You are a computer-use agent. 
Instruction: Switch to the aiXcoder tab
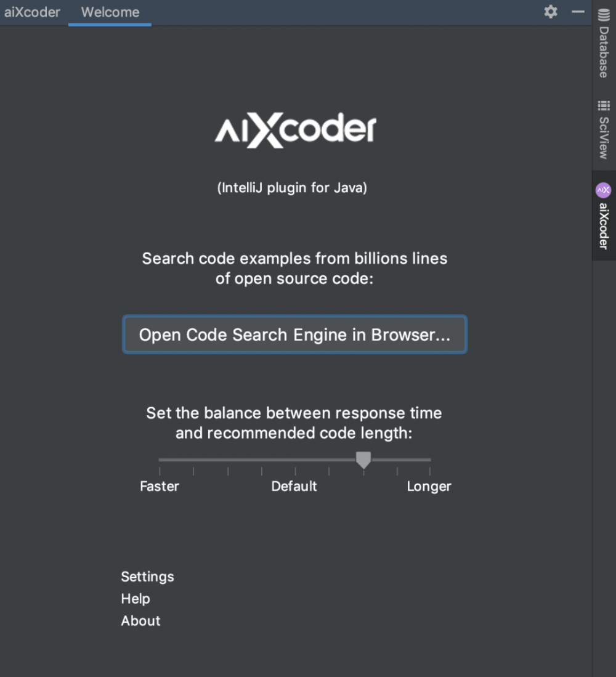[x=32, y=12]
